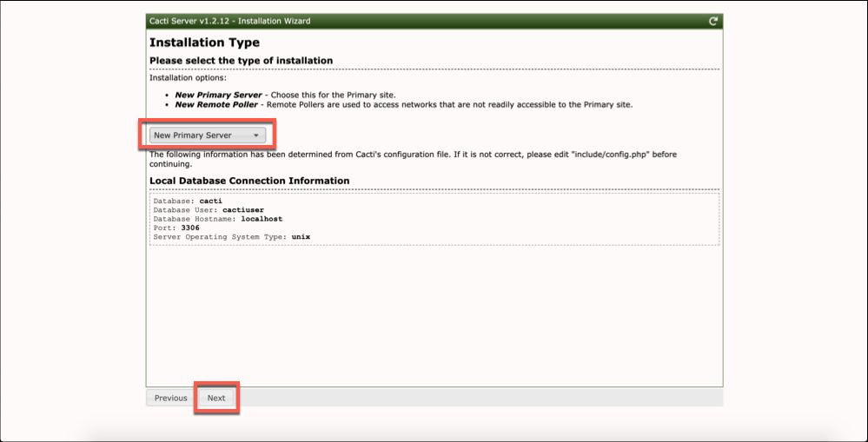Click the Port: 3306 line
The image size is (868, 442).
(x=176, y=228)
